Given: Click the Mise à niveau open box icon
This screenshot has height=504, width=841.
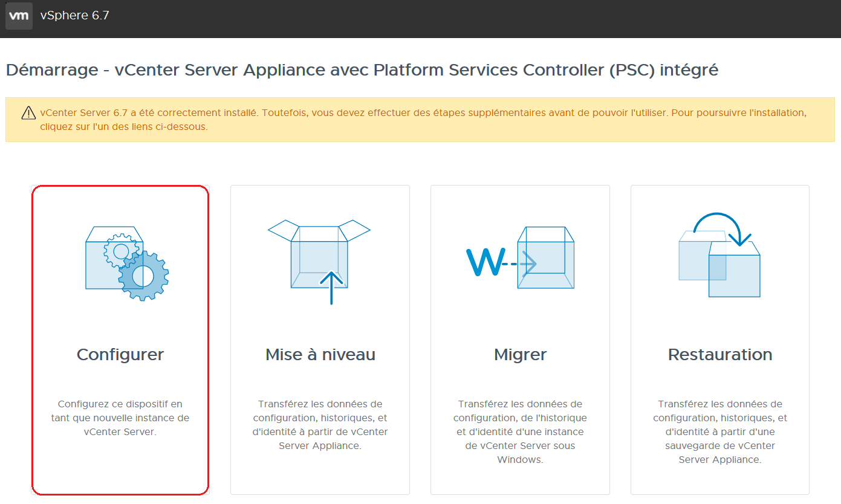Looking at the screenshot, I should coord(319,262).
